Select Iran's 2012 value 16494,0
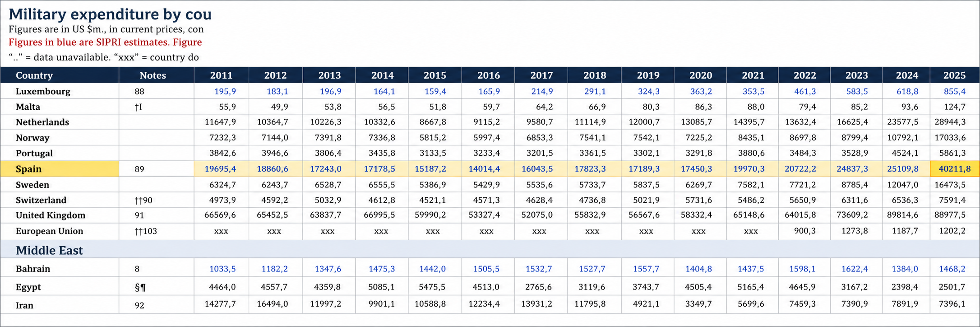 [x=272, y=304]
